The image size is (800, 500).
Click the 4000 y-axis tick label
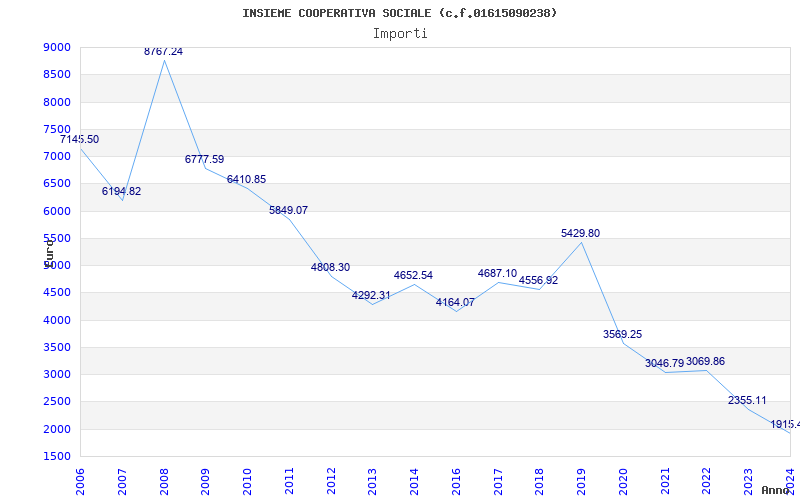click(58, 320)
